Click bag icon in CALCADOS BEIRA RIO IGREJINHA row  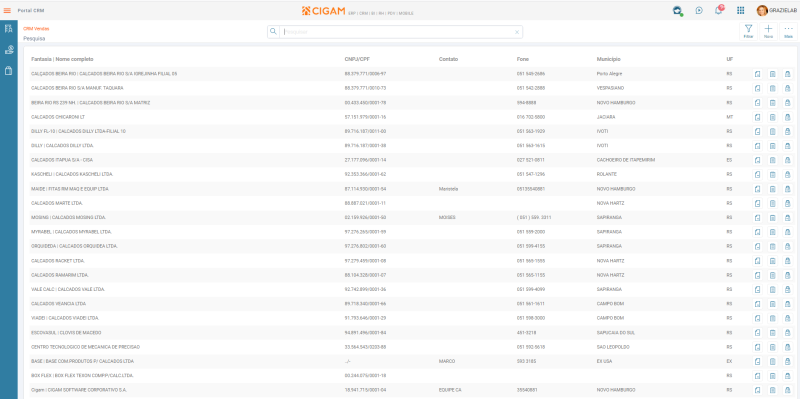coord(787,74)
